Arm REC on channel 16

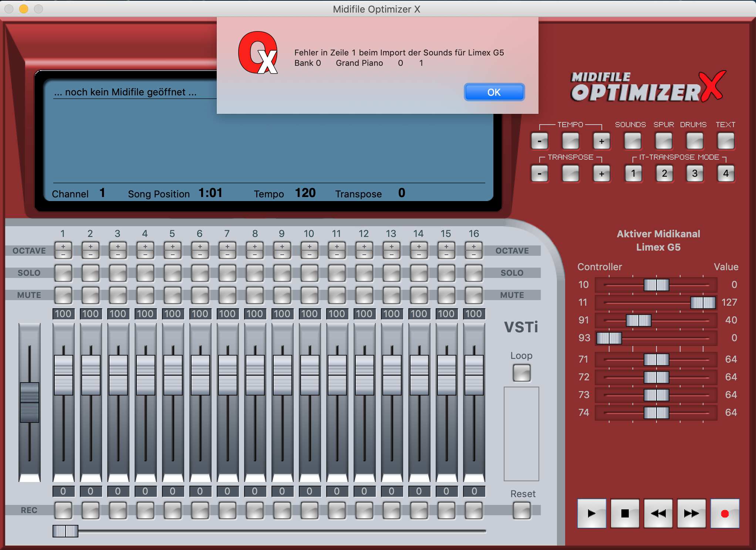[x=474, y=510]
